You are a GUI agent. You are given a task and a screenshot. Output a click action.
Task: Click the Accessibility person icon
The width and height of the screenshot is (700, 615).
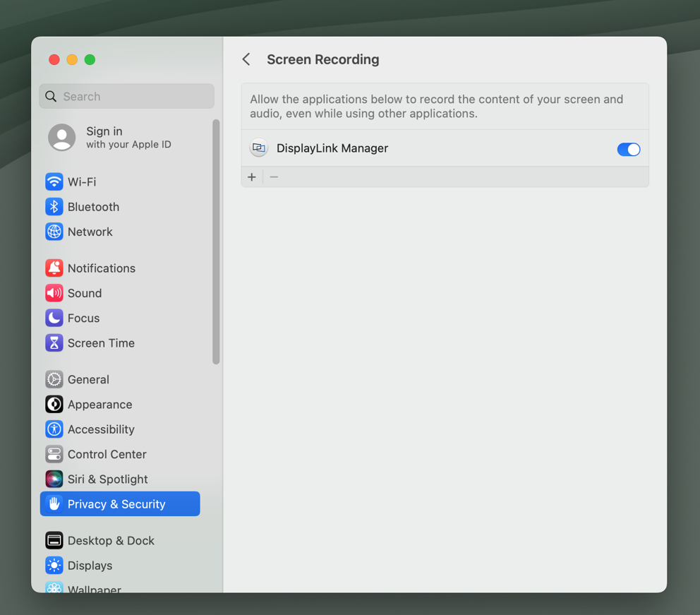54,429
